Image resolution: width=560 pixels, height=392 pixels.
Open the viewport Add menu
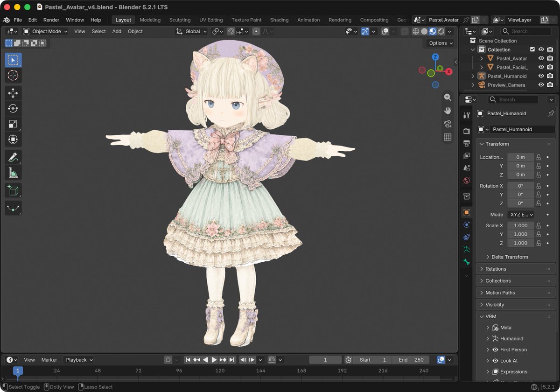(117, 31)
